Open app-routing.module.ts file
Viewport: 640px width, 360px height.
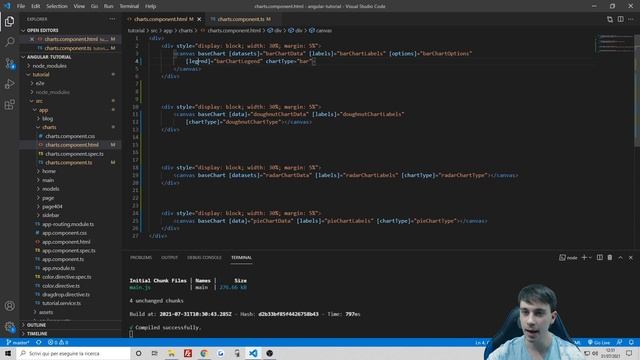point(68,224)
